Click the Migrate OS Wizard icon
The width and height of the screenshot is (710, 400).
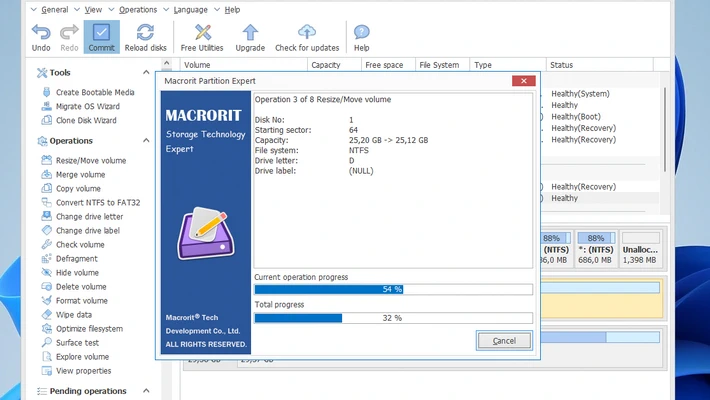pyautogui.click(x=46, y=106)
